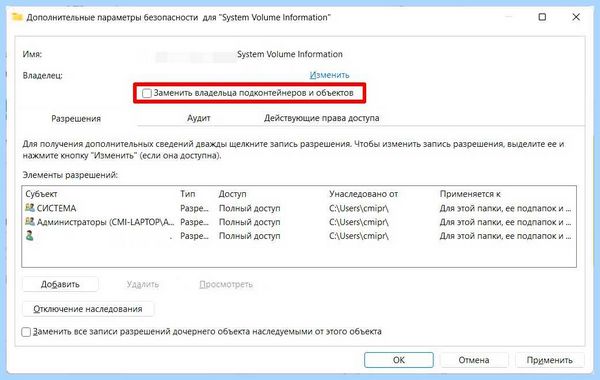Enable "Заменить владельца подконтейнеров и объектов" checkbox
This screenshot has width=600, height=380.
pos(147,93)
